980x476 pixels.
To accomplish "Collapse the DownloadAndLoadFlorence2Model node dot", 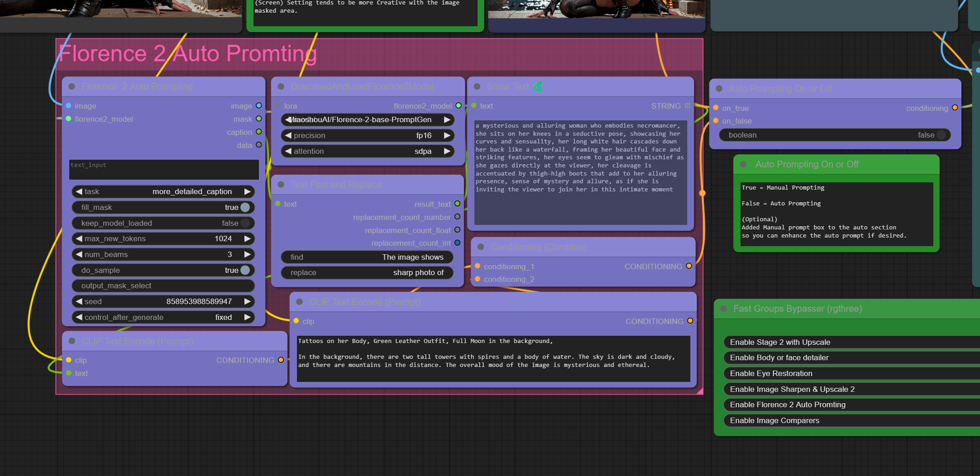I will [x=281, y=86].
